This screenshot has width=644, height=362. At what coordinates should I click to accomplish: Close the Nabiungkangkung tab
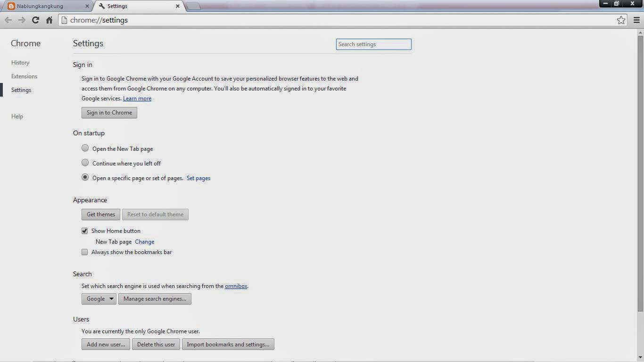pyautogui.click(x=87, y=6)
